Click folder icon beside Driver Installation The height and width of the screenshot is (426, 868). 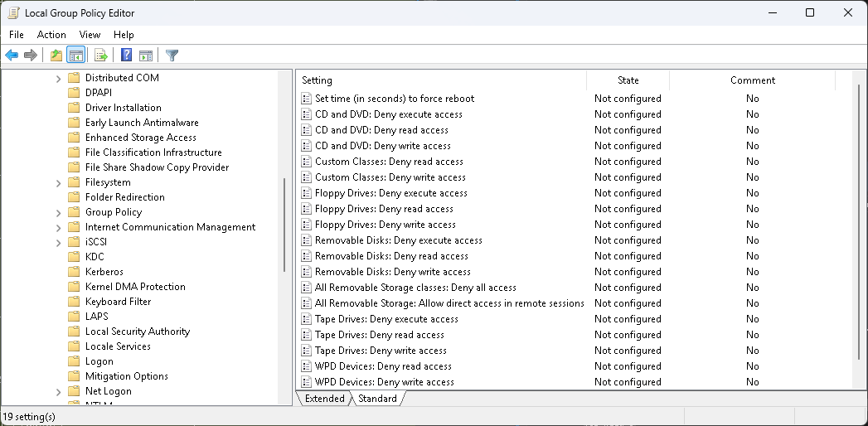(74, 108)
